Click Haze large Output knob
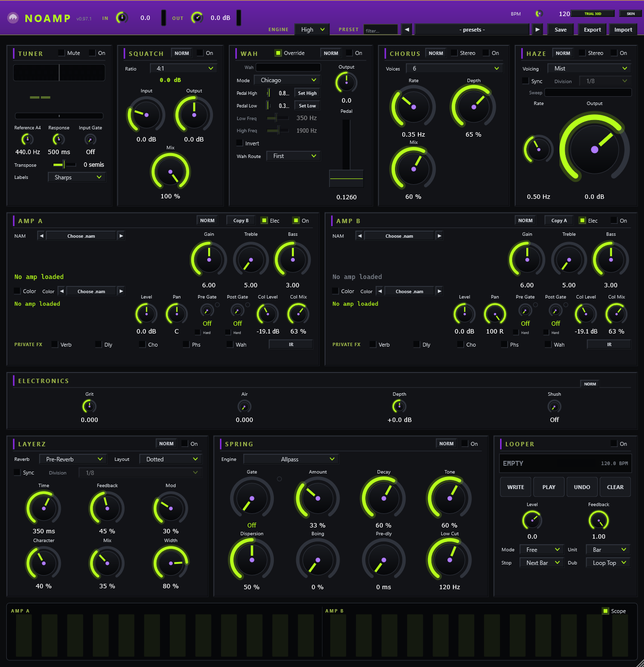644x667 pixels. coord(594,149)
